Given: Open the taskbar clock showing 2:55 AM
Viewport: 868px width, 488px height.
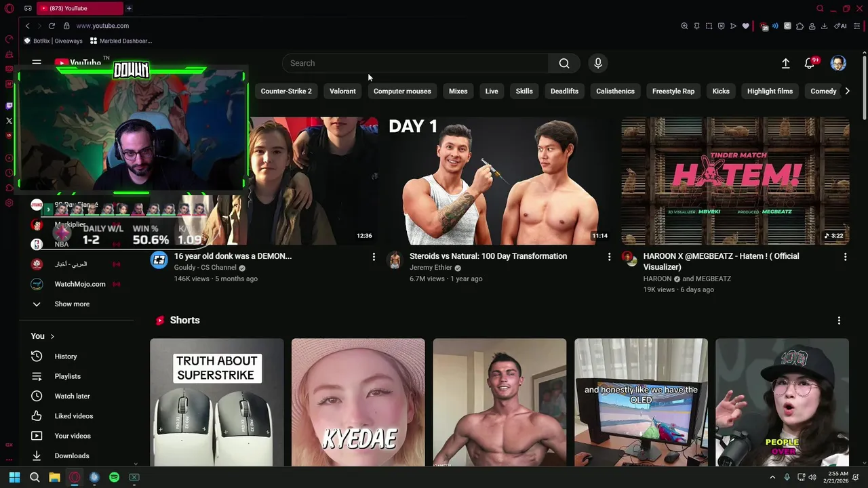Looking at the screenshot, I should click(835, 477).
